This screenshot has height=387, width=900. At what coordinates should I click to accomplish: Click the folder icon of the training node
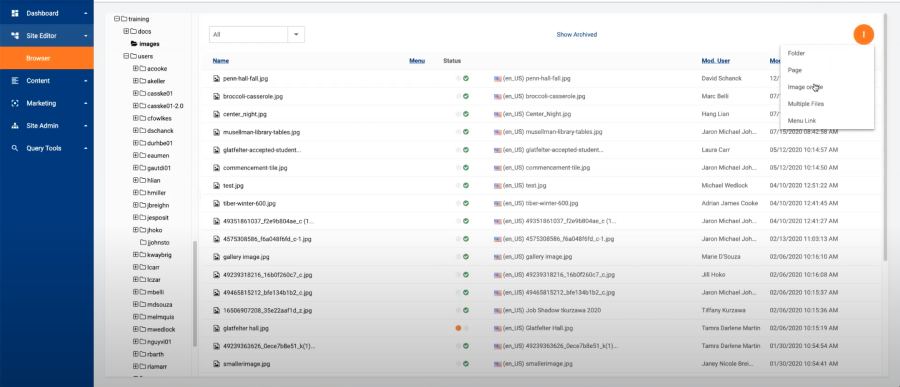[124, 19]
